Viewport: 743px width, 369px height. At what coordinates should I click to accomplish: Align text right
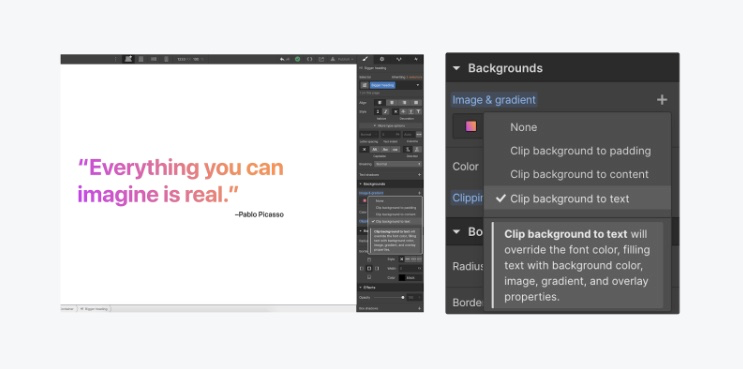coord(405,103)
